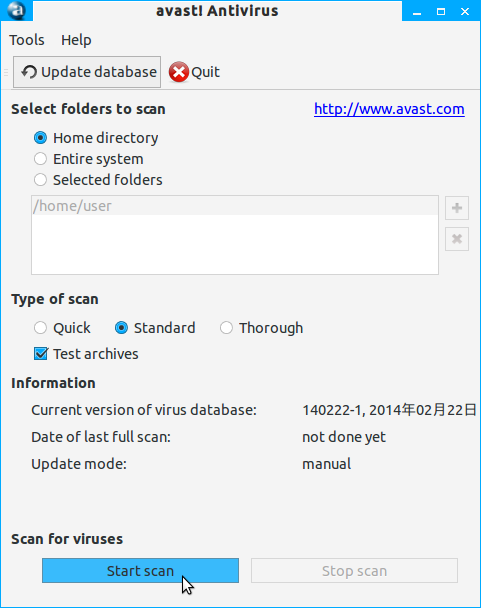
Task: Add a folder with the plus icon
Action: [x=457, y=208]
